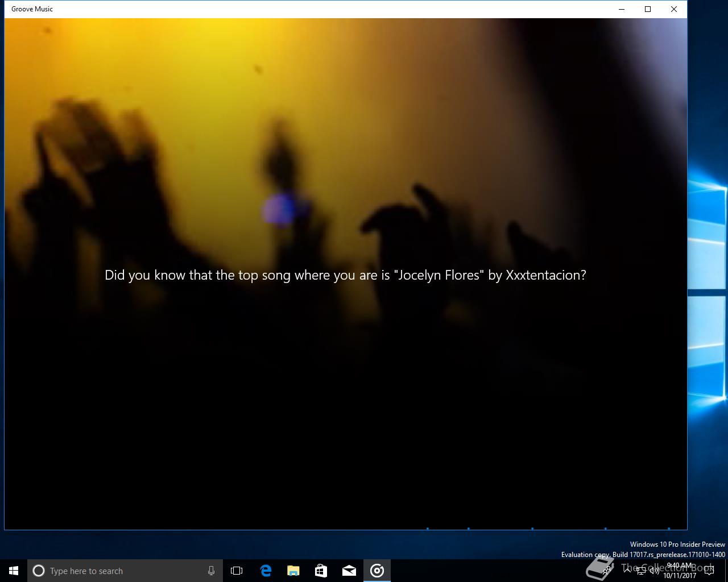Focus the 'Type here to search' box

[125, 571]
